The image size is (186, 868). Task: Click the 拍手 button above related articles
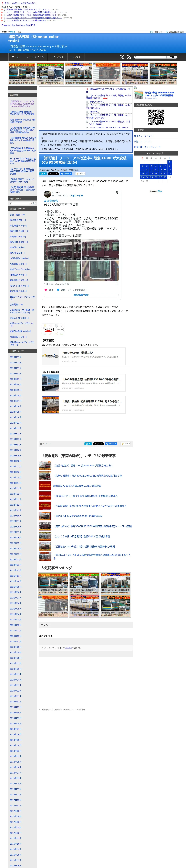tap(126, 444)
